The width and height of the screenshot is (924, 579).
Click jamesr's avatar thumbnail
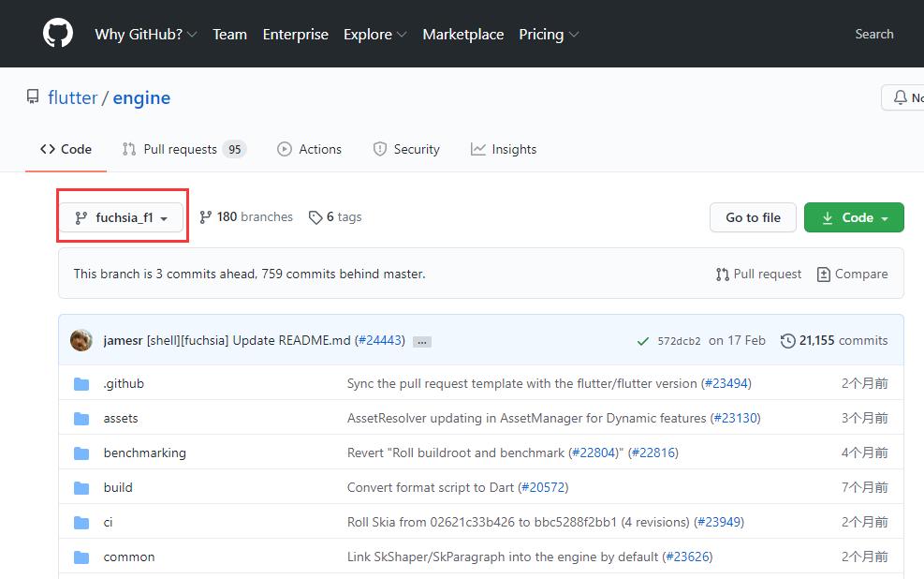81,340
